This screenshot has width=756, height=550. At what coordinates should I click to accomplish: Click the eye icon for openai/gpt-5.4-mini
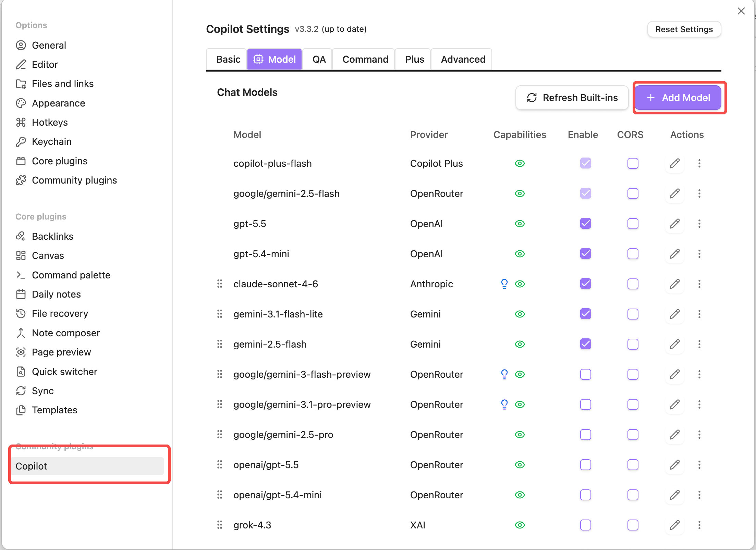[x=520, y=495]
